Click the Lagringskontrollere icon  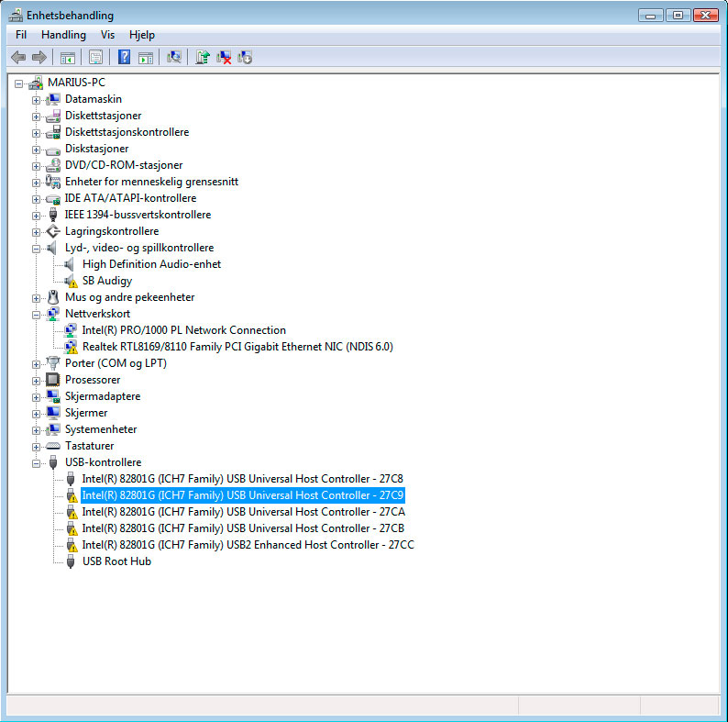pos(53,231)
